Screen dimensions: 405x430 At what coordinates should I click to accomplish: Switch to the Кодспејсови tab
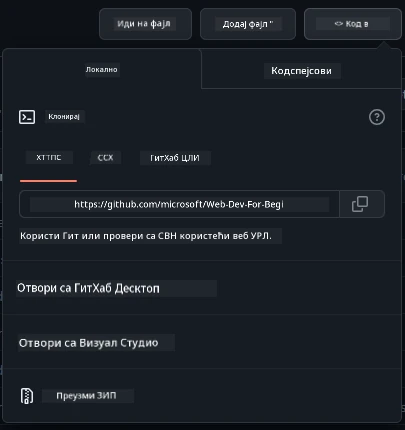(x=301, y=71)
